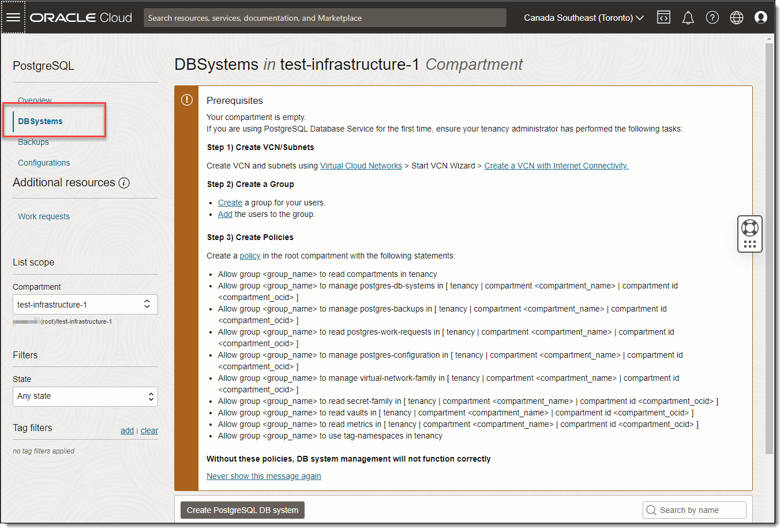Click the policy line about tag-namespaces
Image resolution: width=784 pixels, height=532 pixels.
pyautogui.click(x=330, y=436)
